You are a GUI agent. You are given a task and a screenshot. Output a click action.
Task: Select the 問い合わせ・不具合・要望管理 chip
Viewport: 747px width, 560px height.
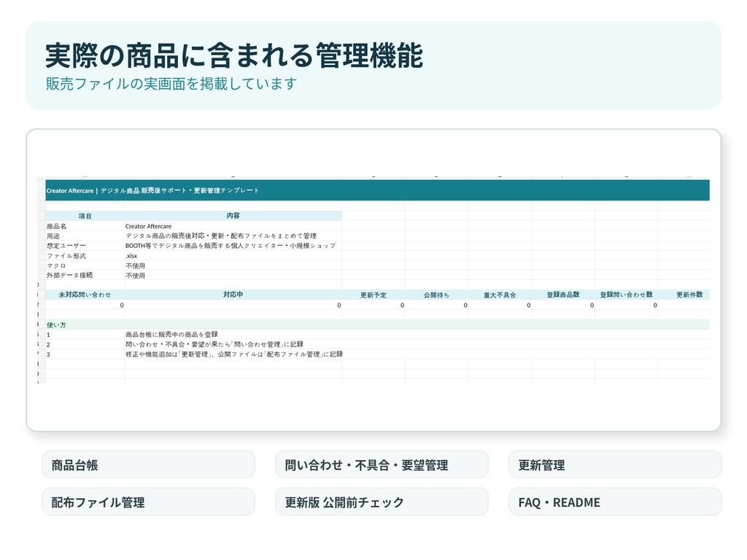[x=382, y=464]
